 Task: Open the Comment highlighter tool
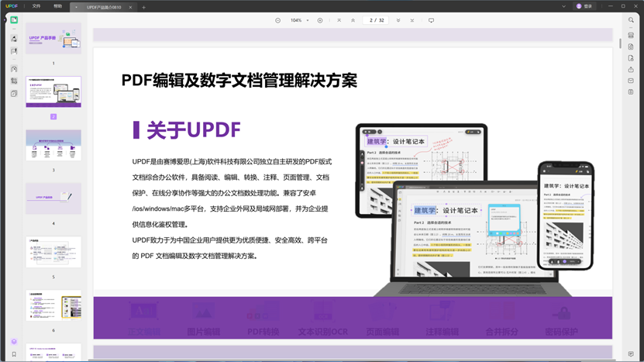point(14,39)
